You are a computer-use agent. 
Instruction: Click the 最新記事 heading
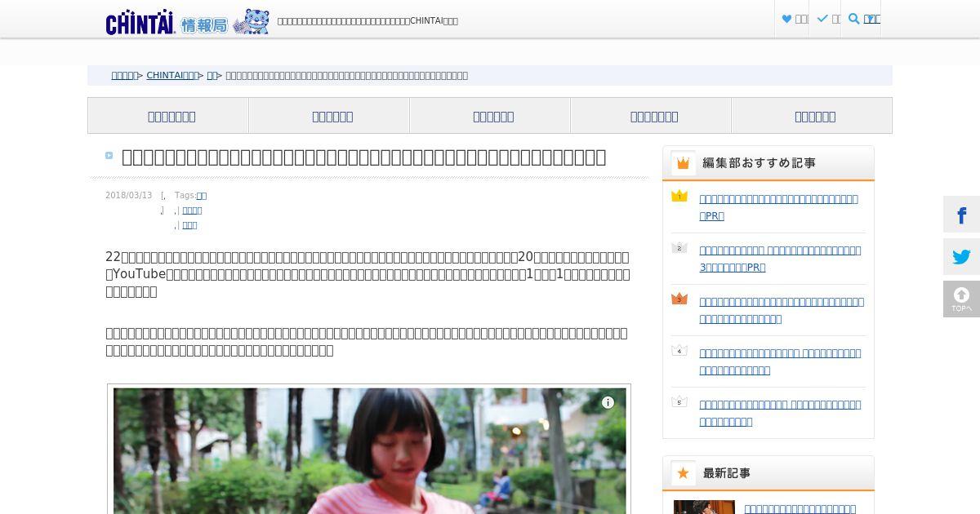pyautogui.click(x=726, y=473)
